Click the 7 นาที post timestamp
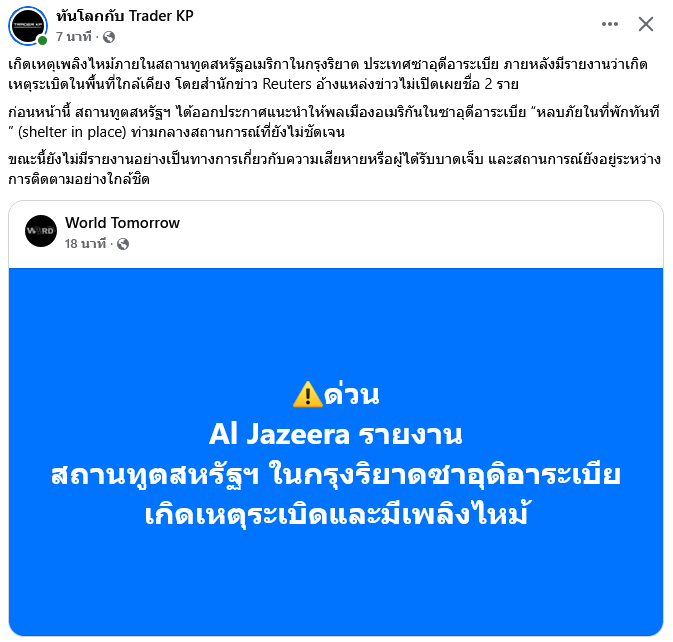Viewport: 673px width, 642px height. click(x=74, y=37)
